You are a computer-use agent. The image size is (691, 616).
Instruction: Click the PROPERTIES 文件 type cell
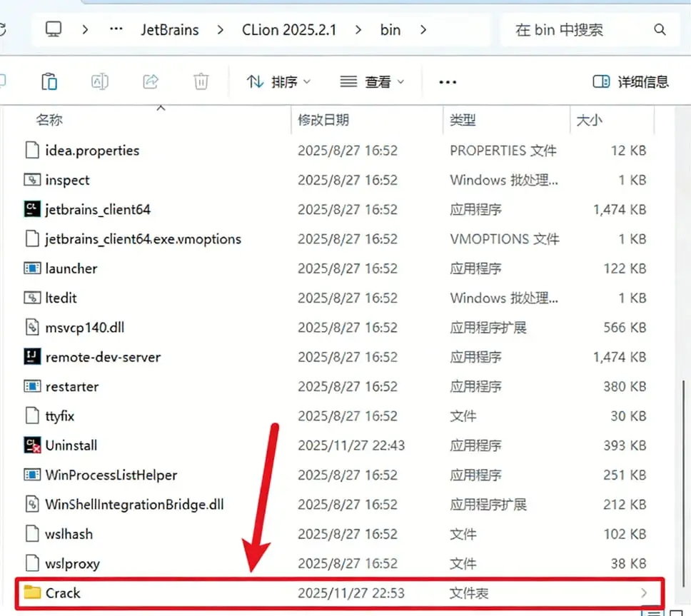pyautogui.click(x=503, y=151)
